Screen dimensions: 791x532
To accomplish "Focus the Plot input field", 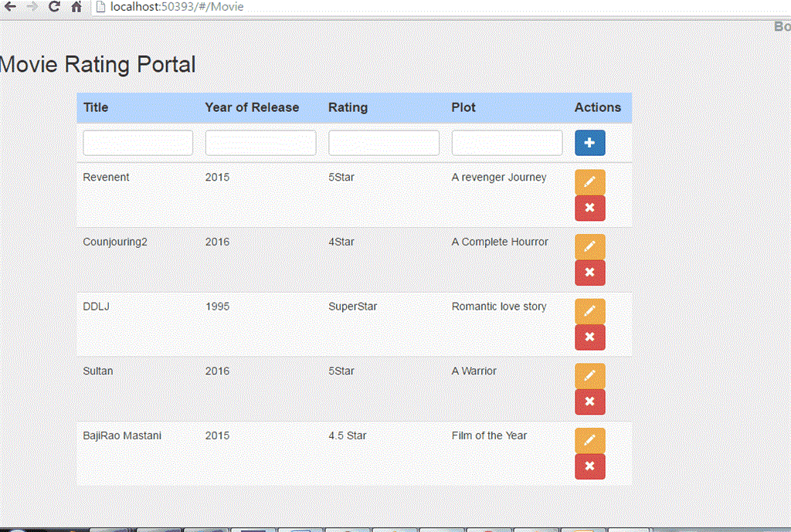I will (507, 143).
